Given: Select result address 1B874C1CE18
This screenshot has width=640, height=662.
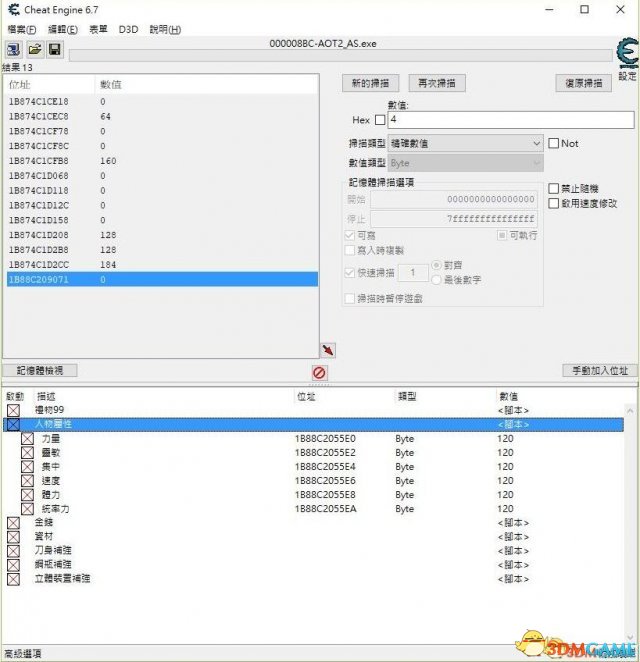Looking at the screenshot, I should pyautogui.click(x=38, y=102).
